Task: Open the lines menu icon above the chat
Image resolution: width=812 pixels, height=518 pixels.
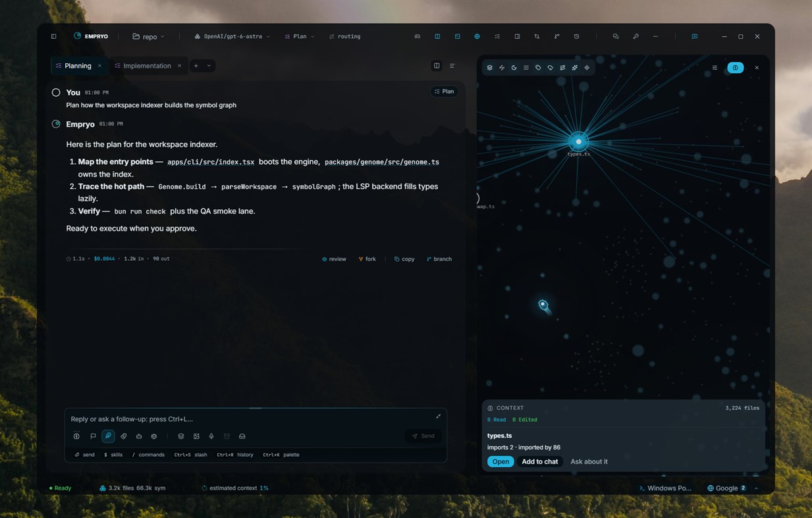Action: [452, 66]
